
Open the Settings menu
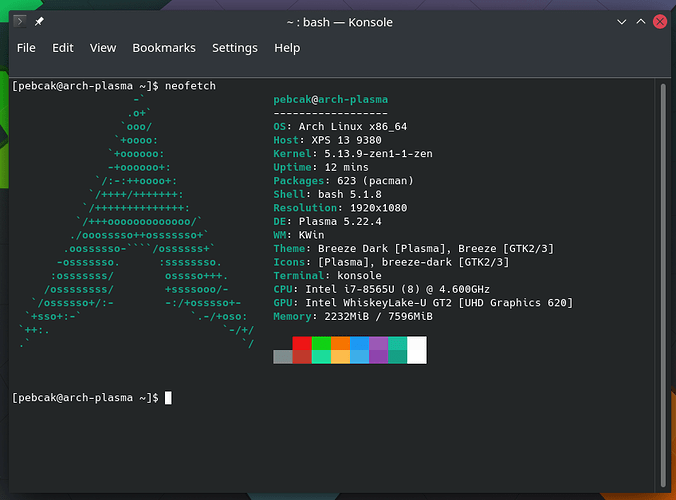click(235, 48)
